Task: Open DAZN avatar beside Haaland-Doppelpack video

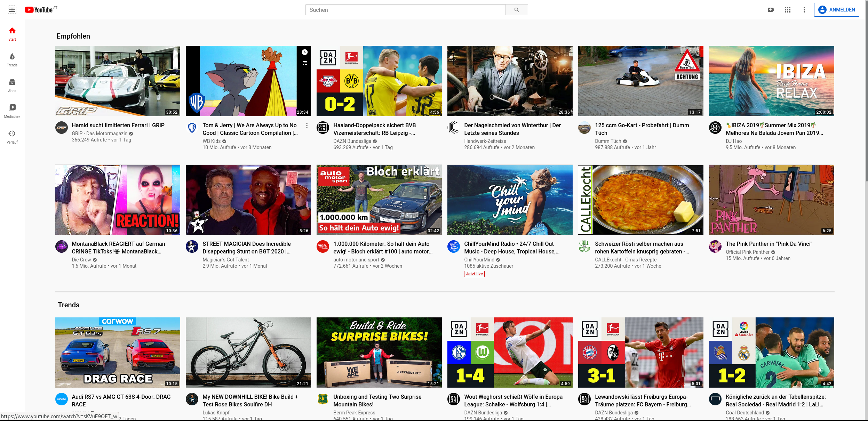Action: coord(323,128)
